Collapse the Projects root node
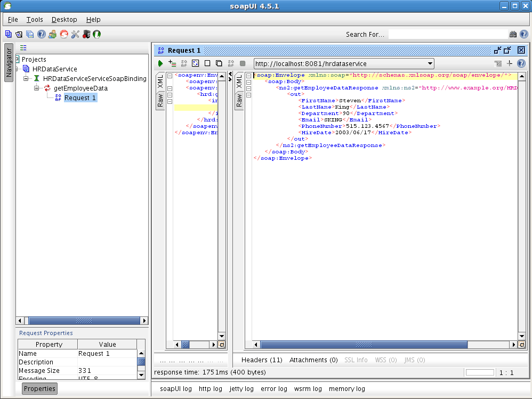The width and height of the screenshot is (532, 399). [x=17, y=60]
